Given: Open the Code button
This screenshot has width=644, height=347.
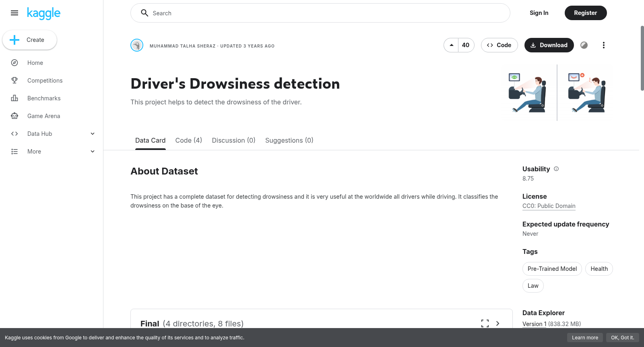Looking at the screenshot, I should click(x=499, y=45).
